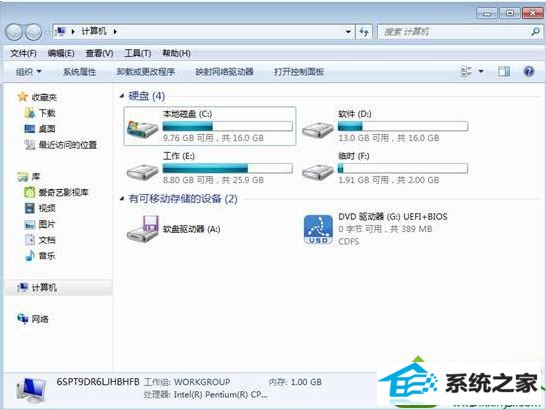Open the 工具(T) menu
The width and height of the screenshot is (546, 410).
[138, 53]
